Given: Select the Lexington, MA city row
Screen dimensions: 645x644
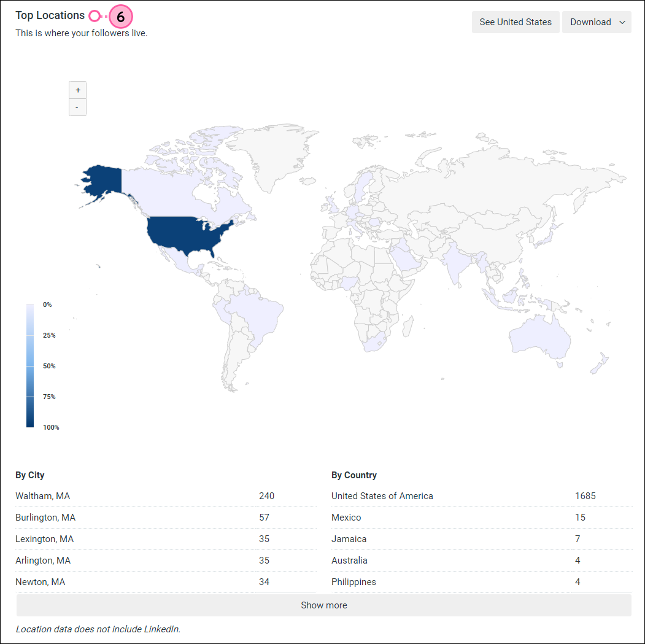Looking at the screenshot, I should tap(166, 538).
